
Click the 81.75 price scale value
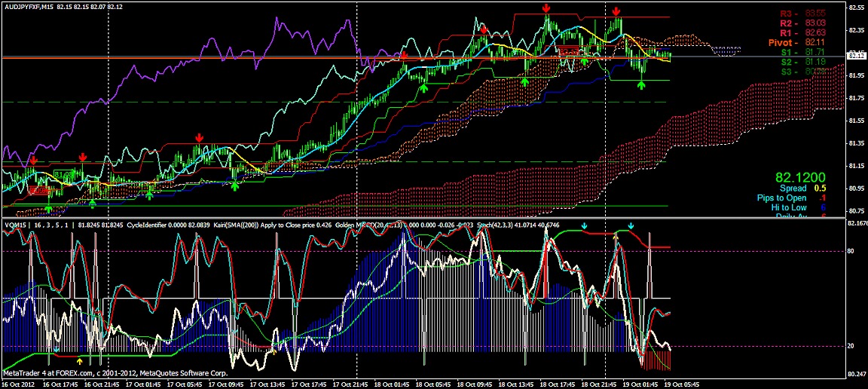coord(857,98)
